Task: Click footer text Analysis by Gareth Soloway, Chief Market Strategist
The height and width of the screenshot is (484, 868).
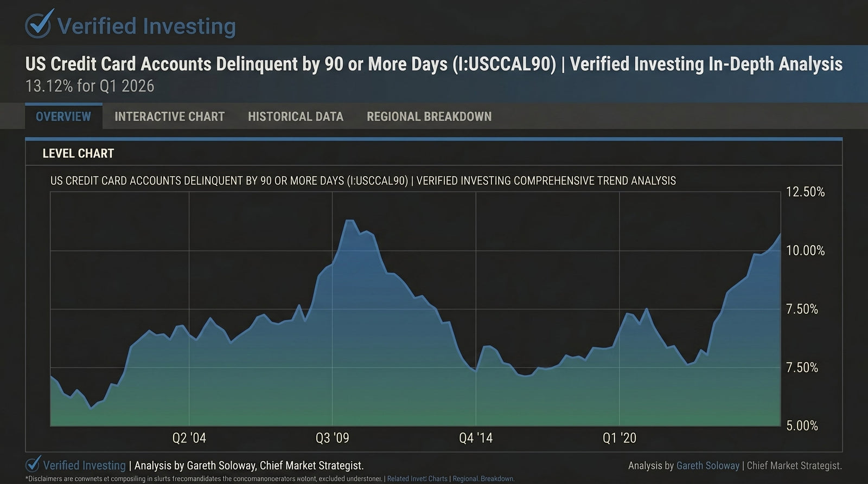Action: (249, 466)
